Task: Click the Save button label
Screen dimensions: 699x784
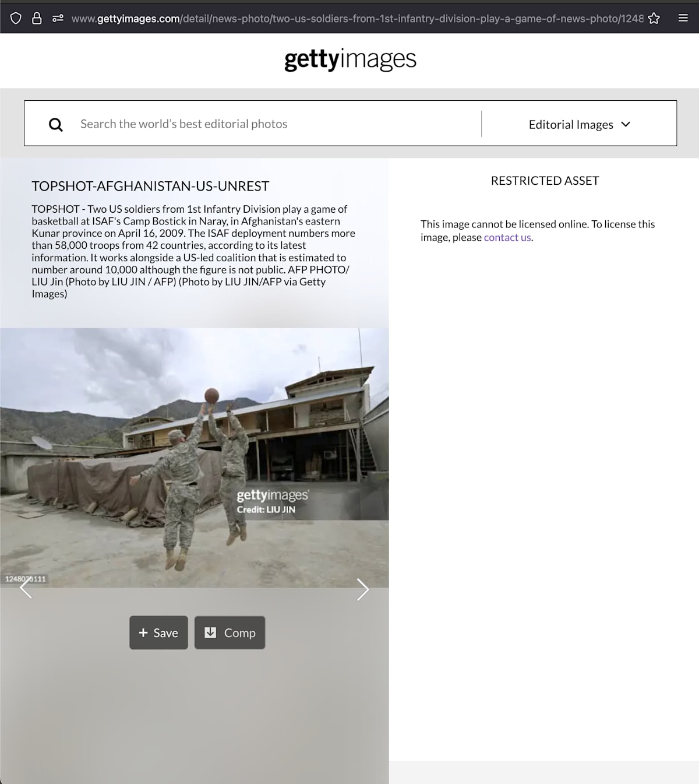Action: [165, 633]
